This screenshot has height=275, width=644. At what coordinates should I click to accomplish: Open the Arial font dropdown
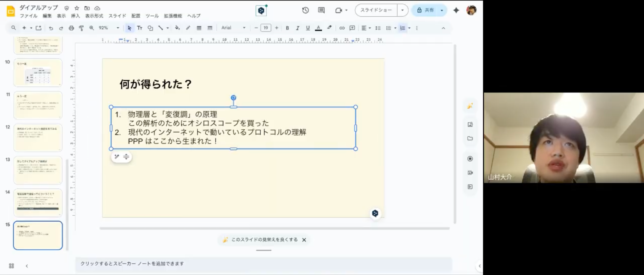pos(233,28)
